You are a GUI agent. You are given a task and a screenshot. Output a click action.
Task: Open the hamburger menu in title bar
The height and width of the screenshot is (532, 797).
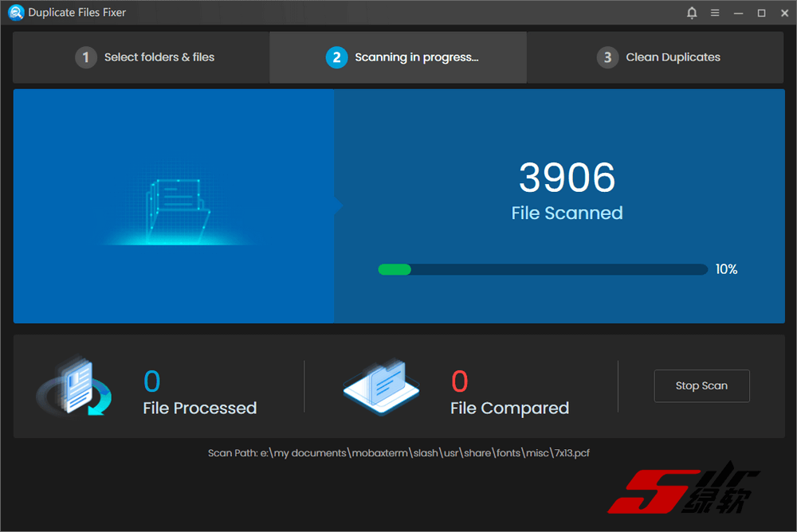pyautogui.click(x=715, y=13)
